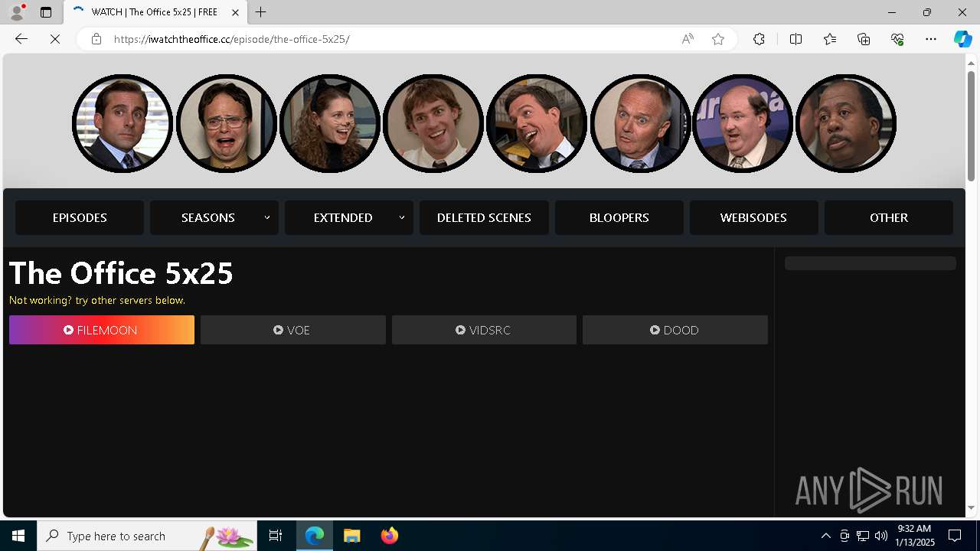Open File Explorer from taskbar
This screenshot has height=551, width=980.
pyautogui.click(x=352, y=536)
